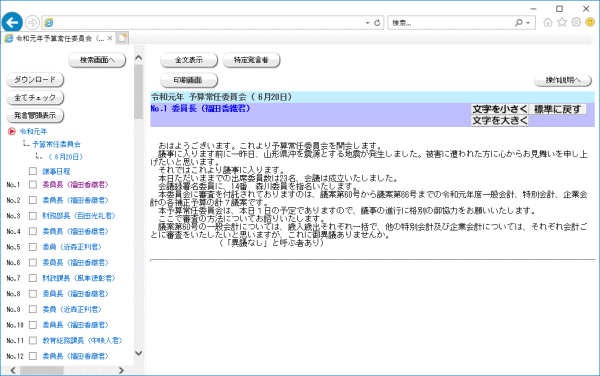The image size is (600, 376).
Task: Open the No.3 財務部長 speaker link
Action: [79, 216]
